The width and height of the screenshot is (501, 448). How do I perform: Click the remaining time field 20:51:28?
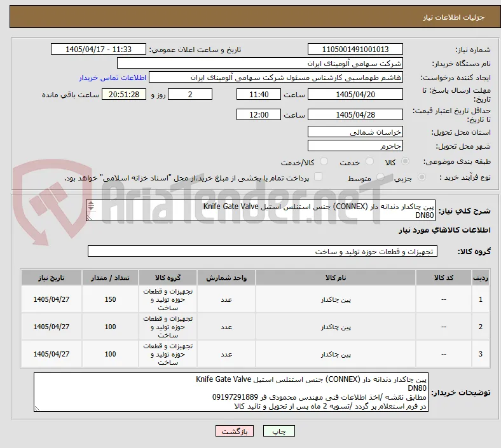coord(124,94)
